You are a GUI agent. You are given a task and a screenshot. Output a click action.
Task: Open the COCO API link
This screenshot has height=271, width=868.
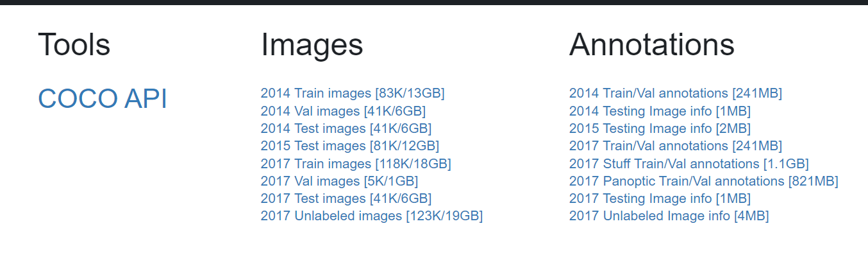pyautogui.click(x=103, y=99)
